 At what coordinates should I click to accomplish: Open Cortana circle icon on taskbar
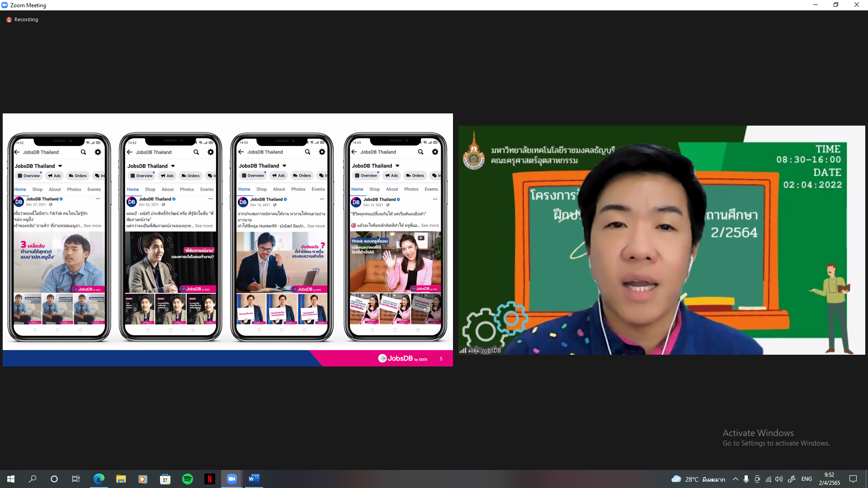(x=54, y=479)
